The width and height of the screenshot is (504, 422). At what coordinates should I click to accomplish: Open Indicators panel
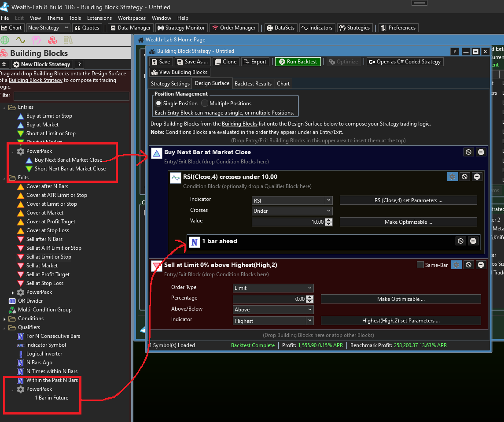[317, 28]
